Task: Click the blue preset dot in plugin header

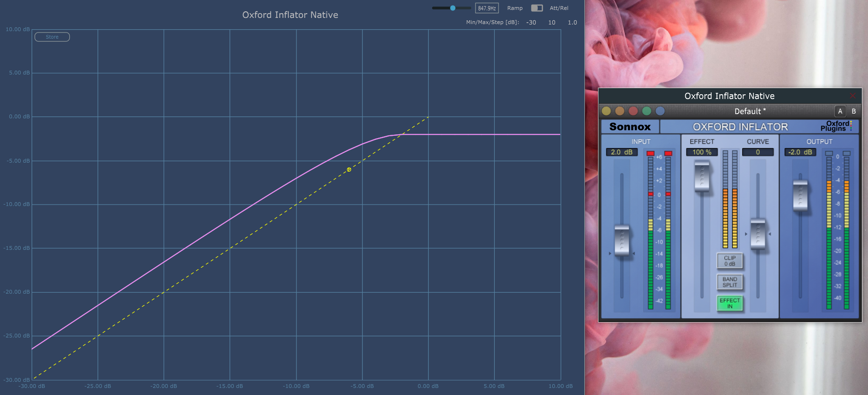Action: [x=660, y=111]
